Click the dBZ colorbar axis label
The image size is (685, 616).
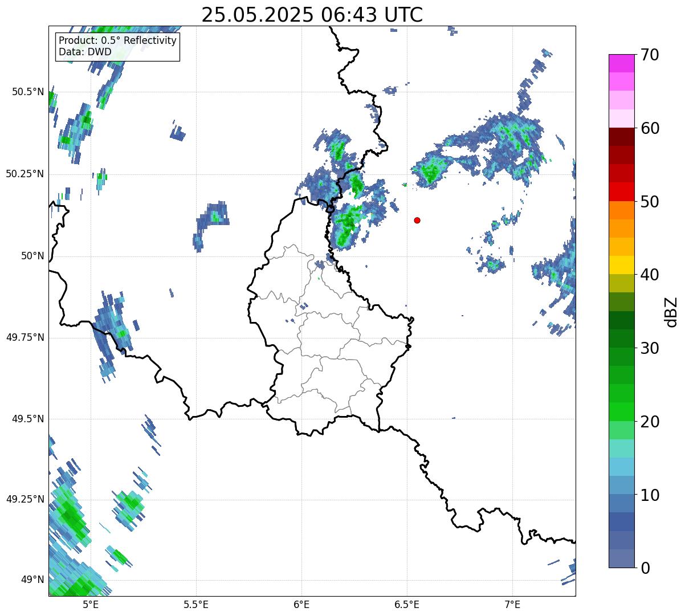[671, 312]
